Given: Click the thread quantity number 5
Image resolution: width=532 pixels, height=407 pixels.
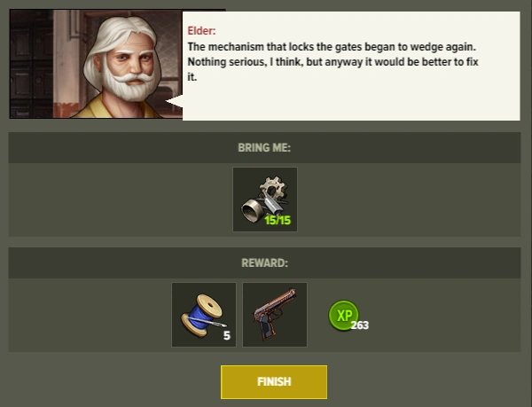Looking at the screenshot, I should 227,335.
